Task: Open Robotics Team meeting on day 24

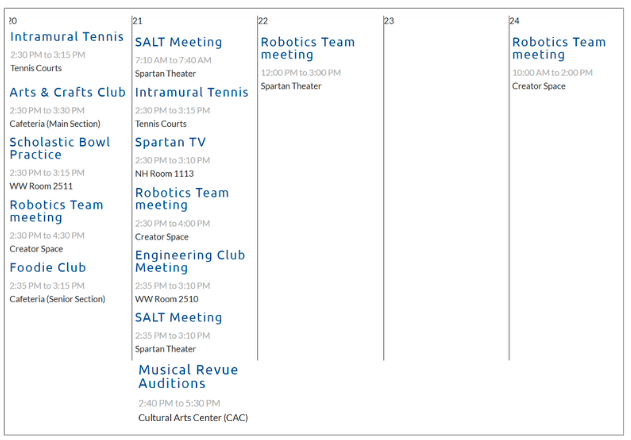Action: tap(559, 48)
